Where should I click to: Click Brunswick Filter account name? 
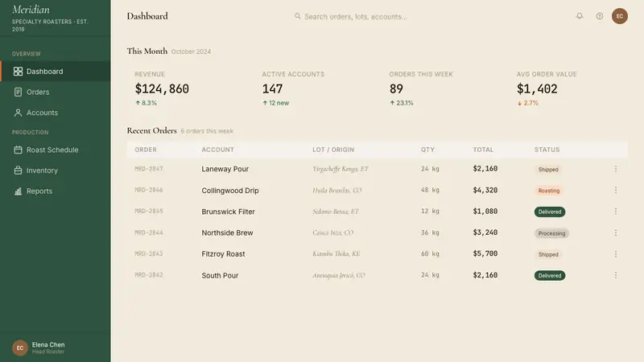[228, 212]
